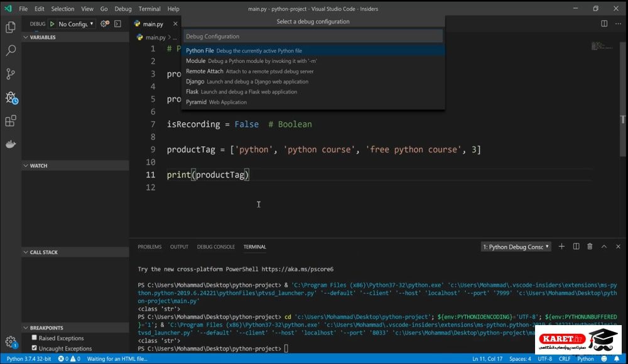Open editor More Actions ellipsis
The height and width of the screenshot is (364, 628).
[x=618, y=24]
